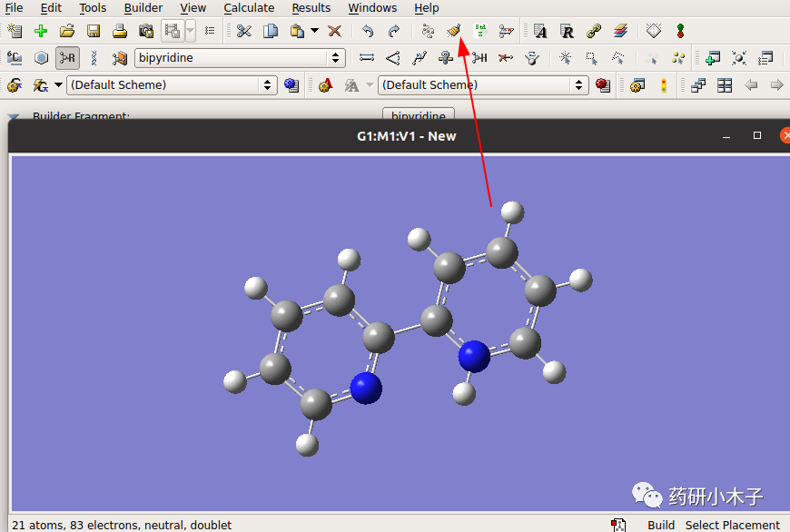Image resolution: width=790 pixels, height=532 pixels.
Task: Click the Paste clipboard icon
Action: point(297,31)
